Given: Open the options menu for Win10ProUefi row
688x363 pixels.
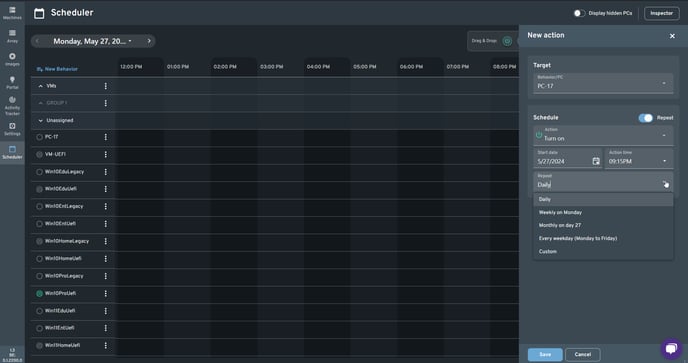Looking at the screenshot, I should point(106,293).
